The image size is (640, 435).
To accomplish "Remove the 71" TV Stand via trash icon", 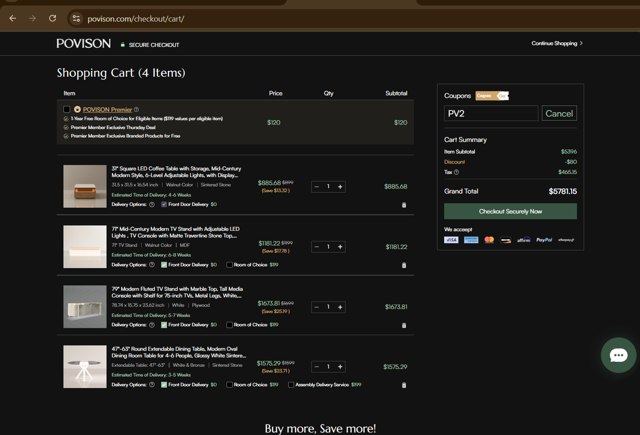I will 404,265.
